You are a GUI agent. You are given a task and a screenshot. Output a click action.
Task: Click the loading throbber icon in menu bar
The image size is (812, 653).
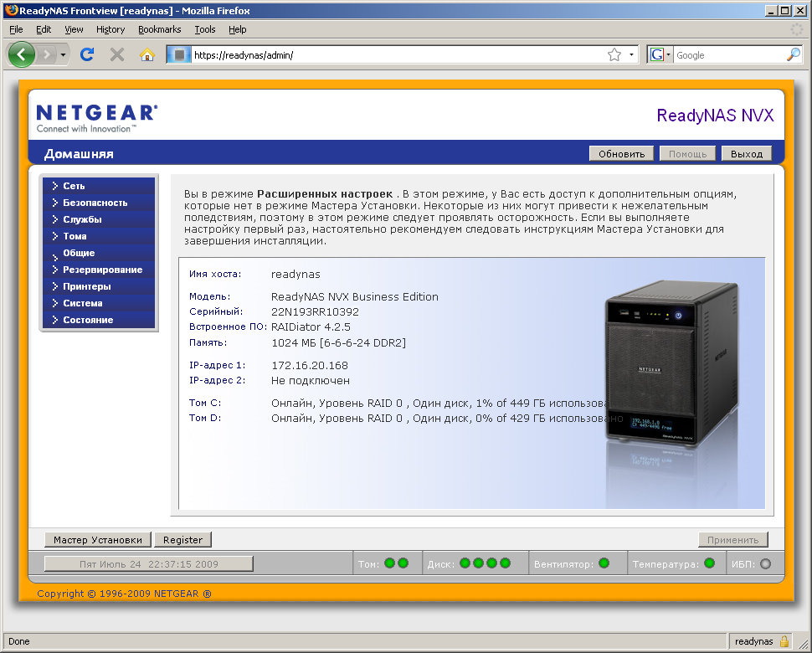click(x=796, y=29)
